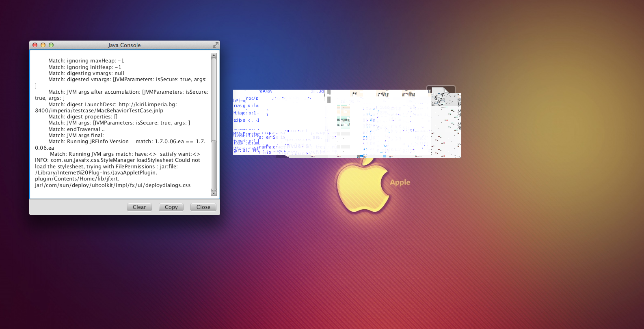The width and height of the screenshot is (644, 329).
Task: Click the scrollbar up arrow in console
Action: point(214,55)
